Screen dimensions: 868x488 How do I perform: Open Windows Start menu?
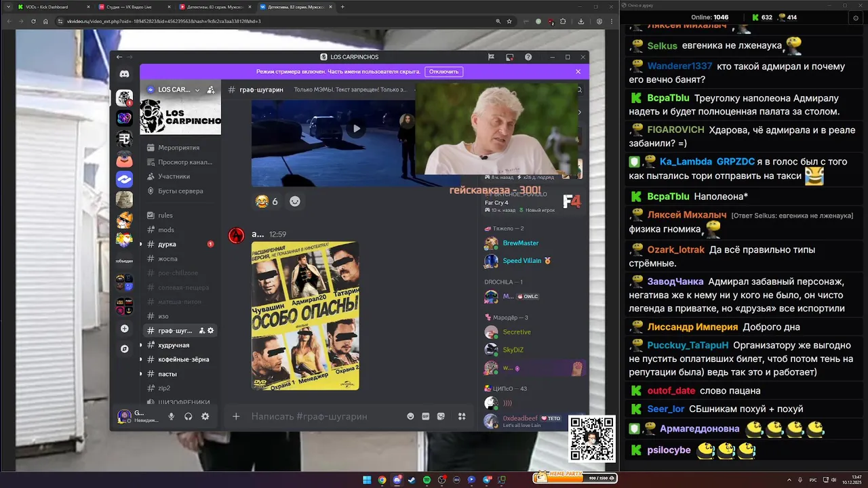[367, 480]
